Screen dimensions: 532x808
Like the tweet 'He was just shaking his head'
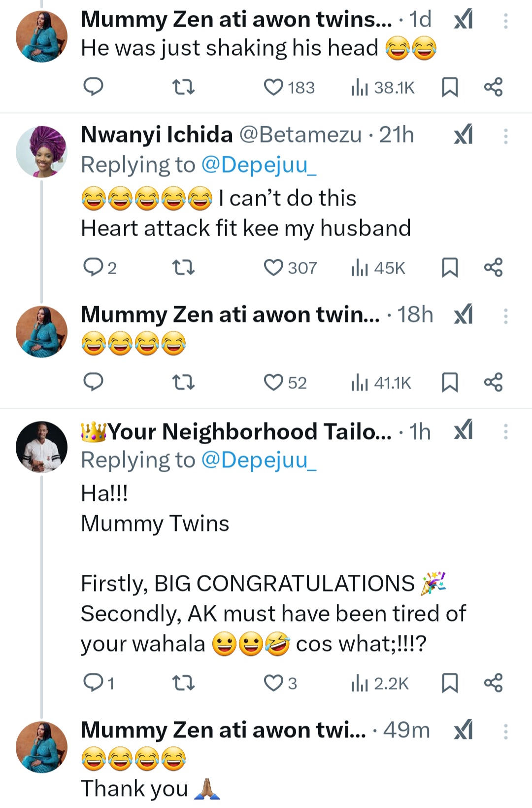point(273,87)
